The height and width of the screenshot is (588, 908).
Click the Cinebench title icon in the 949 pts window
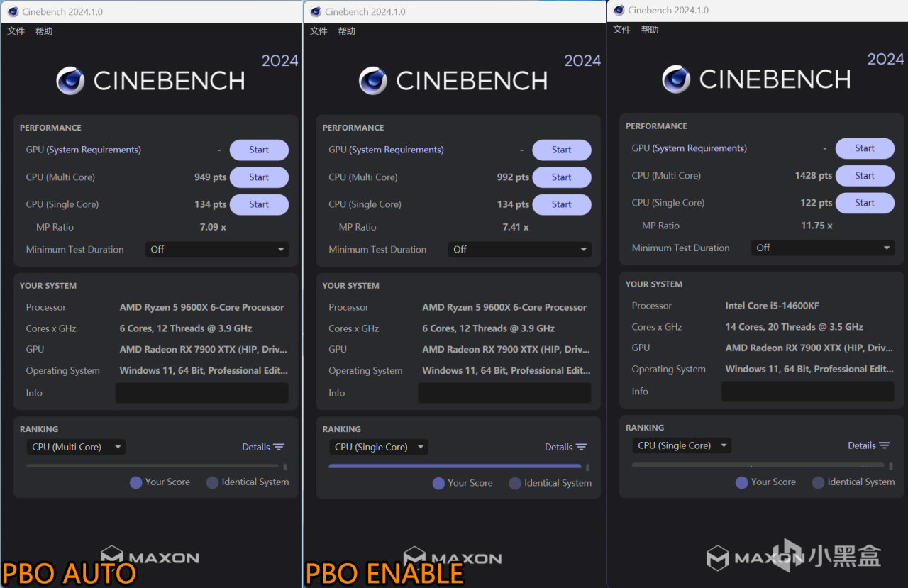(13, 11)
